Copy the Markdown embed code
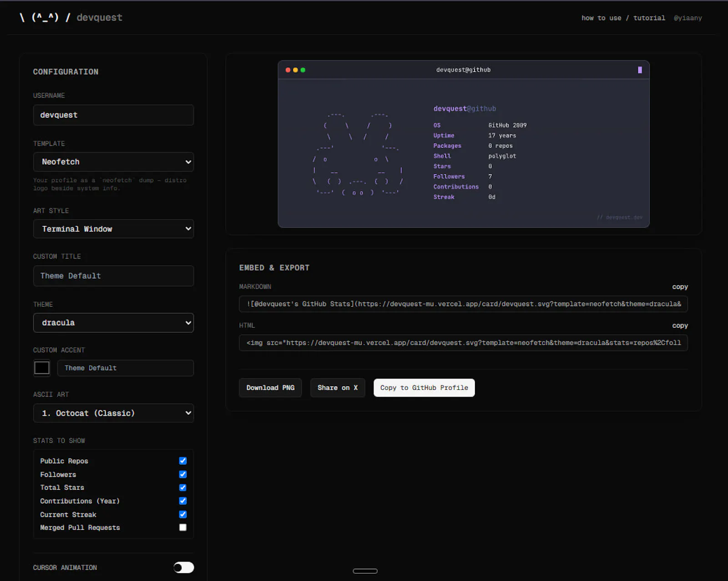The width and height of the screenshot is (728, 581). point(680,287)
